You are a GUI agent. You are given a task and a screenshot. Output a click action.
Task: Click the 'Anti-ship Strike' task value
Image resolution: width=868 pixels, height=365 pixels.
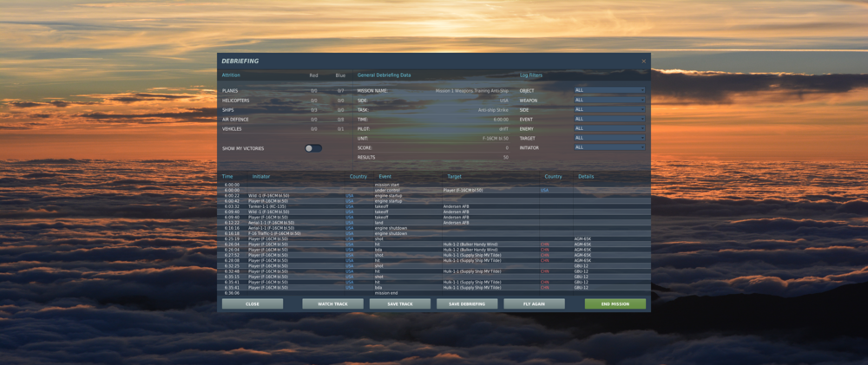coord(493,109)
